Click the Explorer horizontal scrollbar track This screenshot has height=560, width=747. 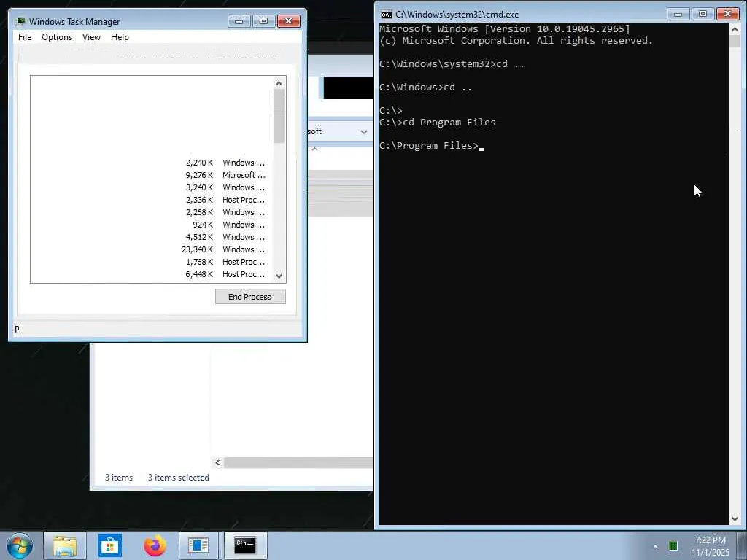coord(298,462)
